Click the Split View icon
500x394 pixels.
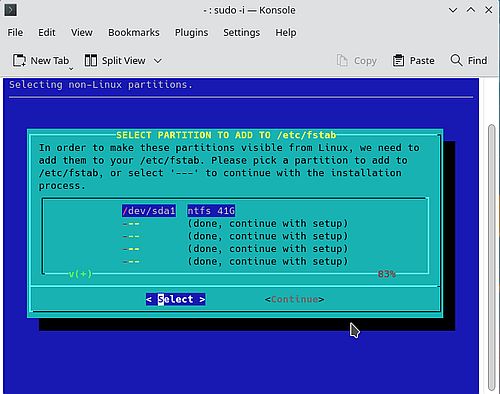tap(91, 61)
